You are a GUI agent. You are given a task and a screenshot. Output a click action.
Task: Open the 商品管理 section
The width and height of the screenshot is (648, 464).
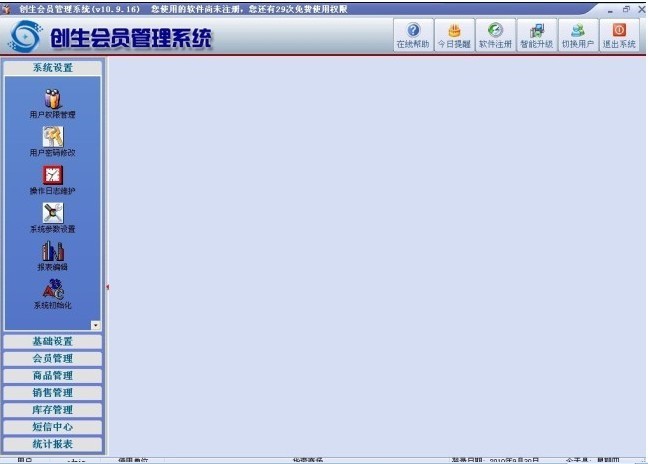pos(53,375)
